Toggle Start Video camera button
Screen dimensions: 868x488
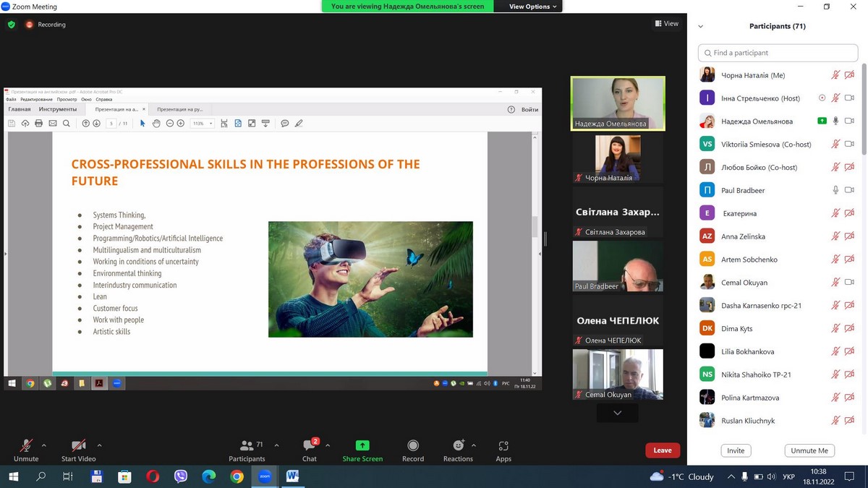click(78, 446)
